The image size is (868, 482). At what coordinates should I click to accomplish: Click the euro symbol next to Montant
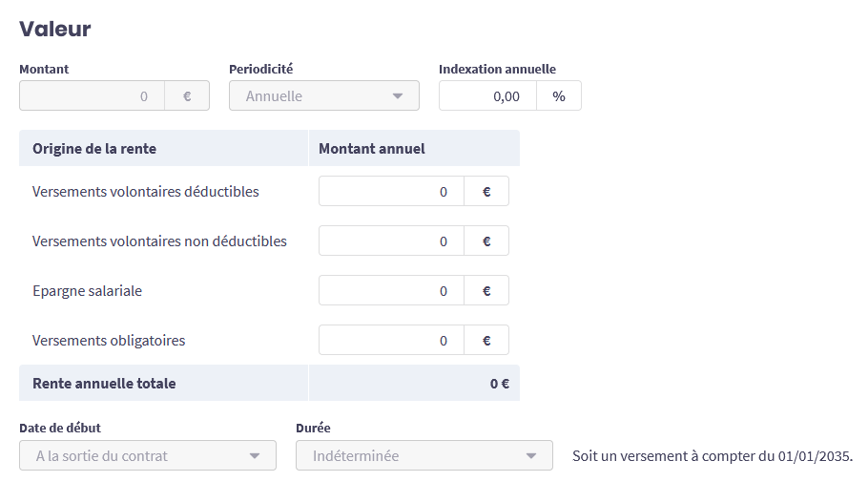click(187, 95)
